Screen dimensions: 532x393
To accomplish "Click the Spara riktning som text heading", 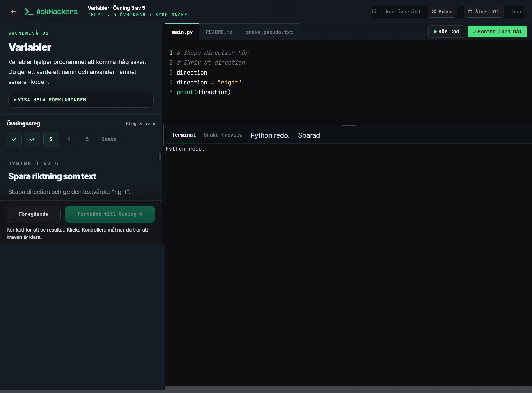I will (x=52, y=176).
